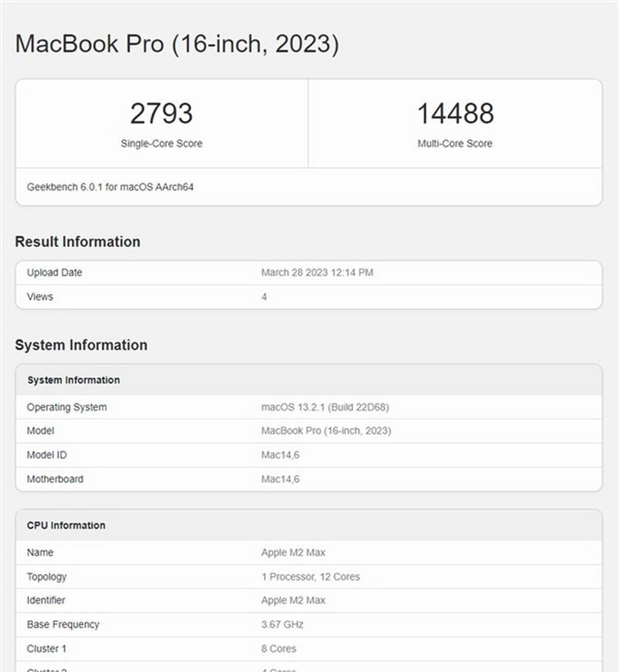
Task: Click the Single-Core Score label
Action: click(x=162, y=143)
